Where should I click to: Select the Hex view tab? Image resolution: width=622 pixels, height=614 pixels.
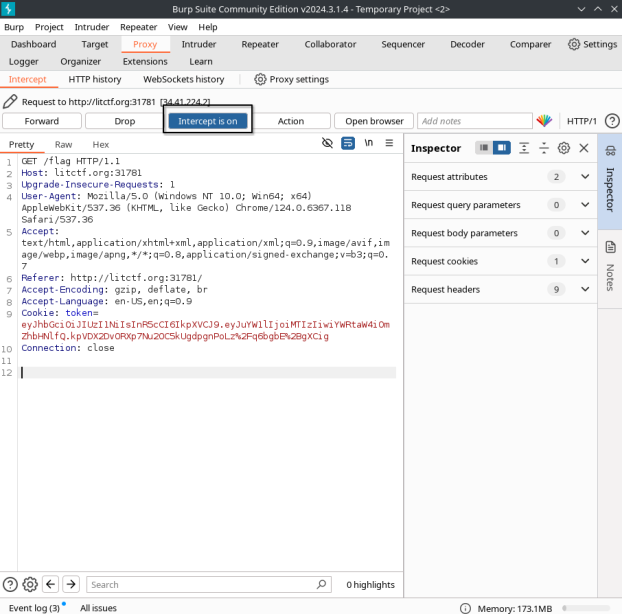tap(101, 144)
